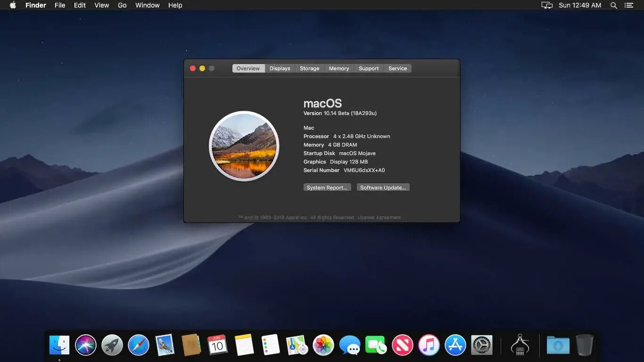
Task: Open Mail stamp icon in Dock
Action: click(165, 345)
